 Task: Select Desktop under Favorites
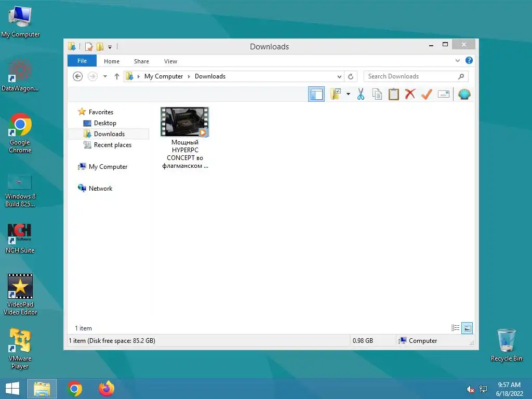click(x=105, y=123)
